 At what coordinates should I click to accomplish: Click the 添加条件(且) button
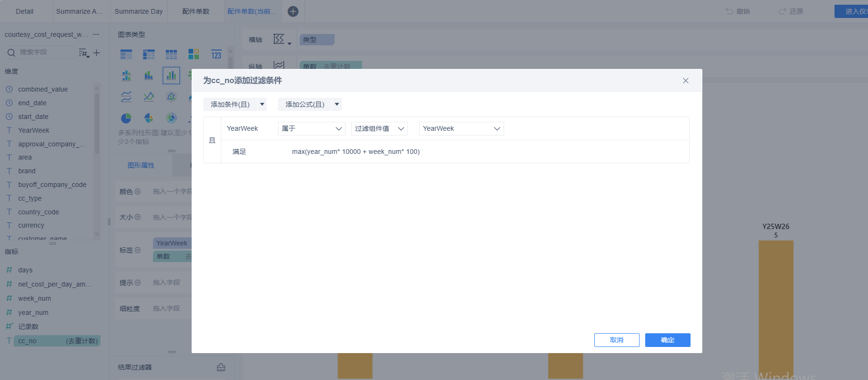(230, 104)
